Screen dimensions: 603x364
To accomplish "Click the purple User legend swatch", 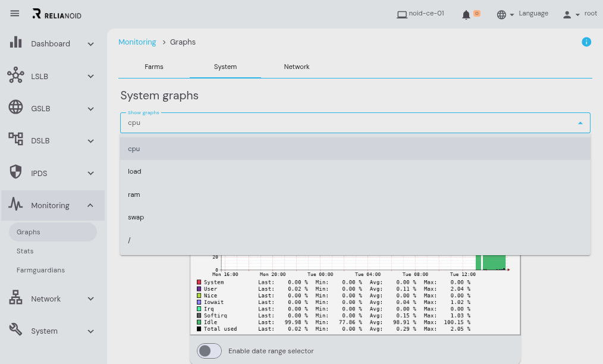I will pos(199,289).
